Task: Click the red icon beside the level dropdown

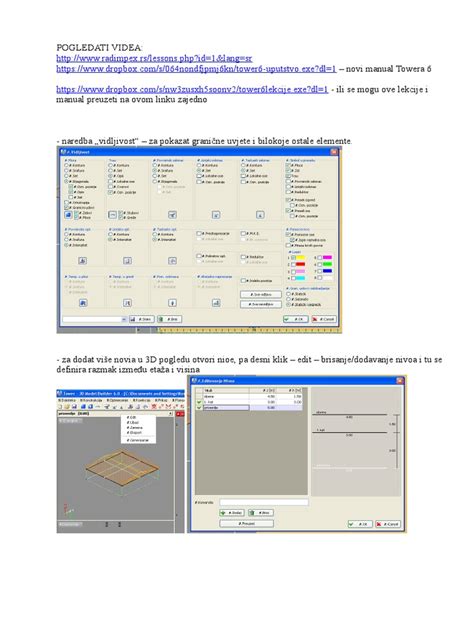Action: pyautogui.click(x=180, y=414)
